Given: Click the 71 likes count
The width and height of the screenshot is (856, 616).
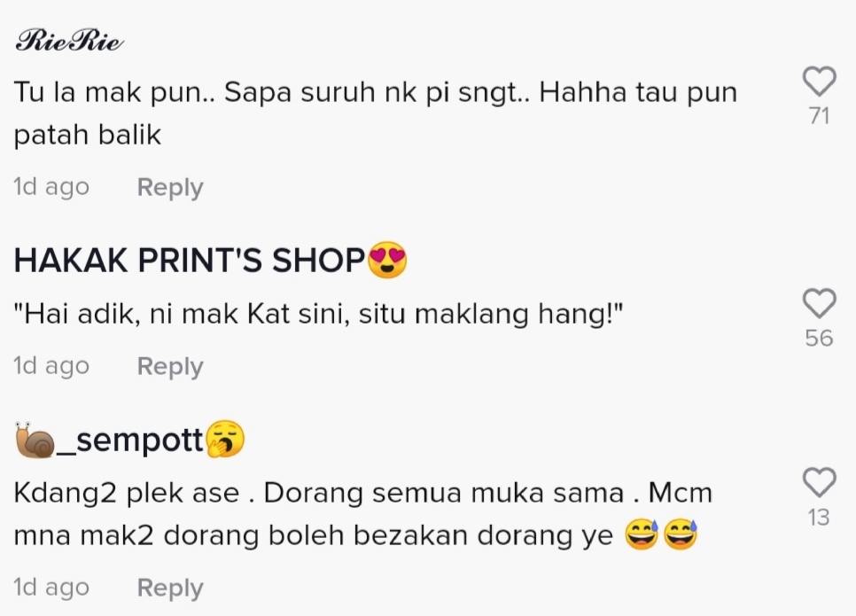Looking at the screenshot, I should pos(820,116).
